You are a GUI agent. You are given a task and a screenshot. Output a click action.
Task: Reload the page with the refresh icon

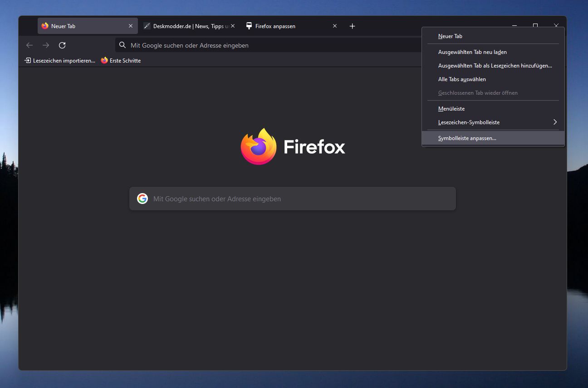point(63,45)
